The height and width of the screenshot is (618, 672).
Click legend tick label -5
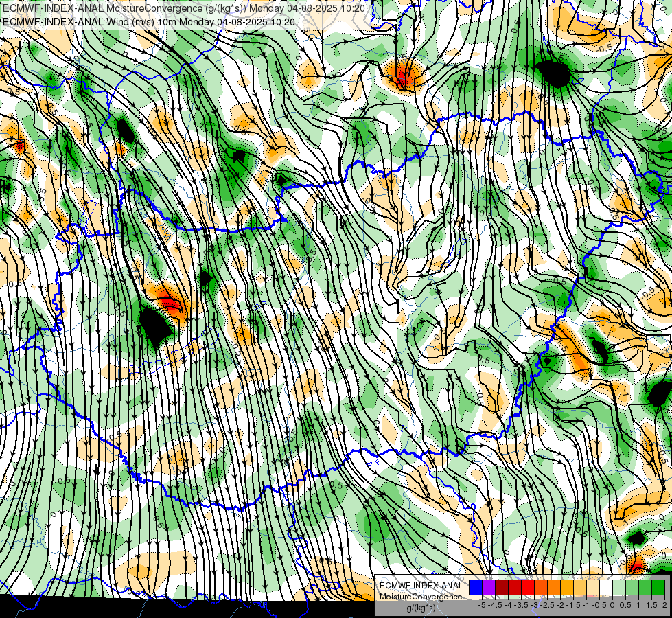[x=482, y=605]
